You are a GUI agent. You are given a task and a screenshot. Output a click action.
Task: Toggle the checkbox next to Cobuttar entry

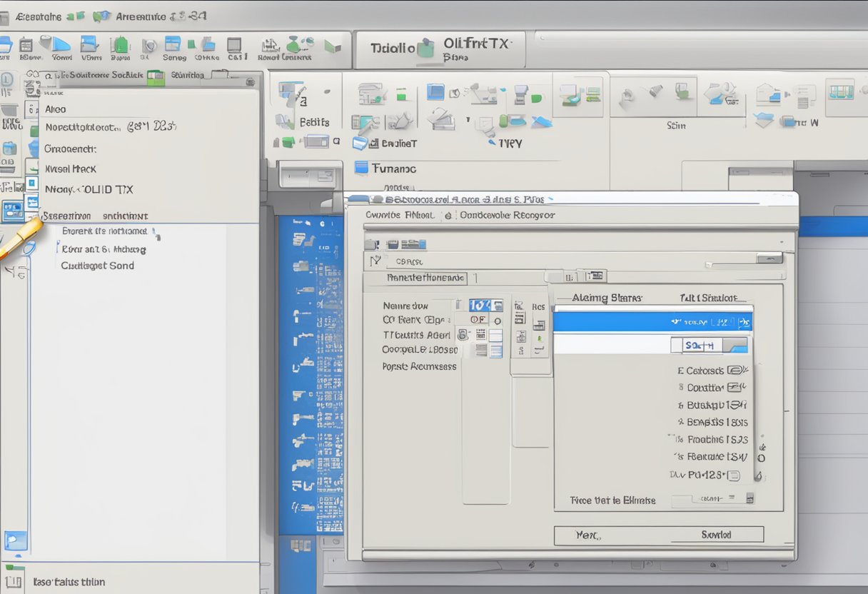pos(735,388)
